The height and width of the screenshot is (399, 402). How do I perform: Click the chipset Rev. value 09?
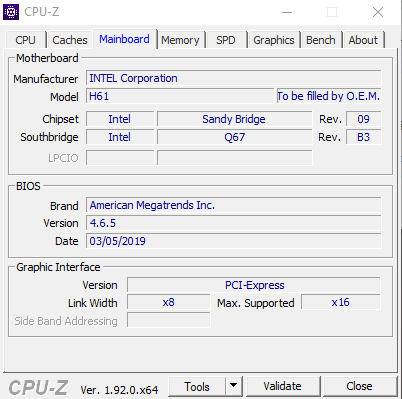[x=363, y=119]
